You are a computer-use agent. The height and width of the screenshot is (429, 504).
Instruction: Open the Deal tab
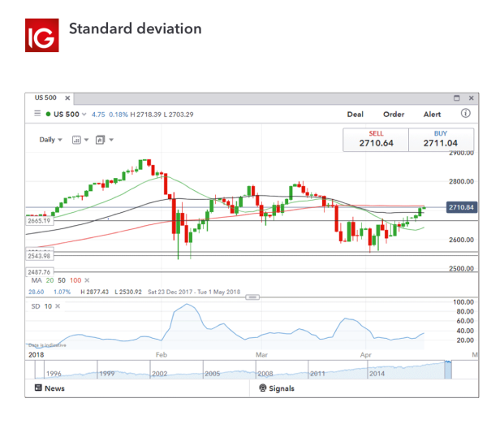coord(355,115)
